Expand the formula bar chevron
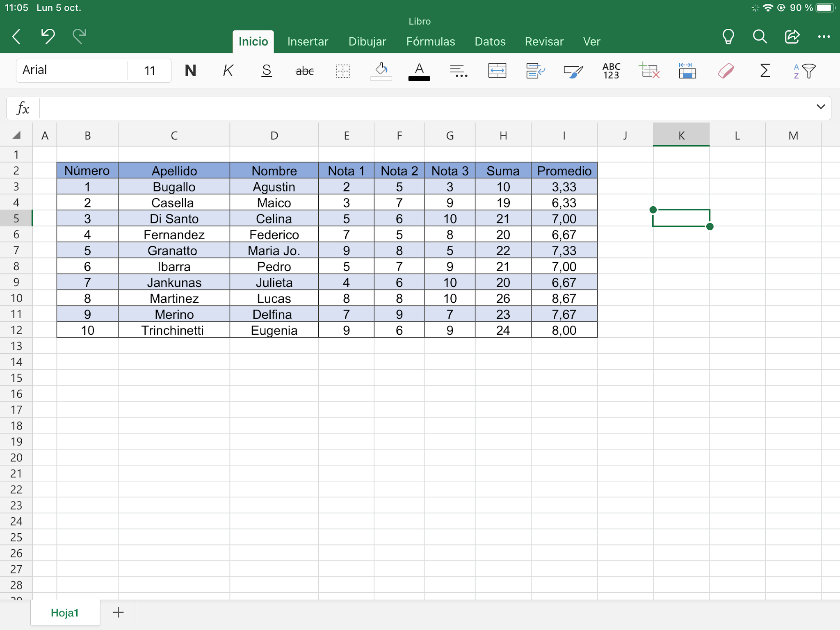Screen dimensions: 840x630 (820, 107)
